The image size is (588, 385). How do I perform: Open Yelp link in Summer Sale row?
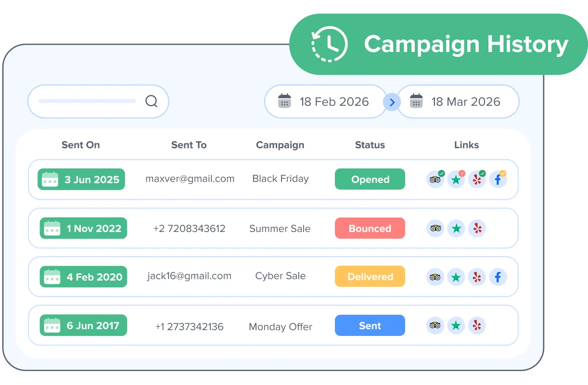tap(477, 228)
